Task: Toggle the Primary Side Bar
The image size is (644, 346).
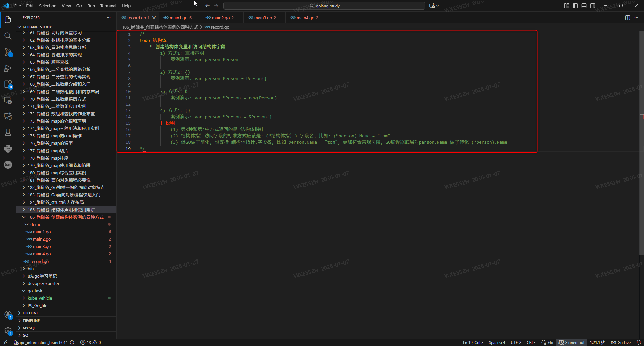Action: pos(575,6)
